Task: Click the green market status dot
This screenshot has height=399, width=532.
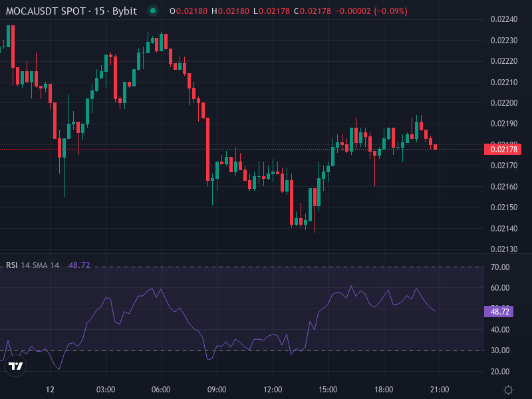Action: click(x=152, y=11)
